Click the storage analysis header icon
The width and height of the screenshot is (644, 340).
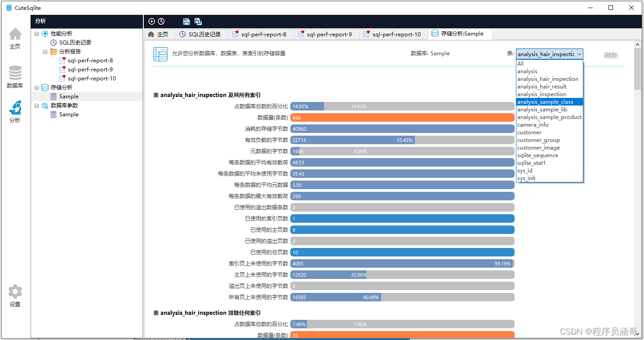(x=160, y=54)
